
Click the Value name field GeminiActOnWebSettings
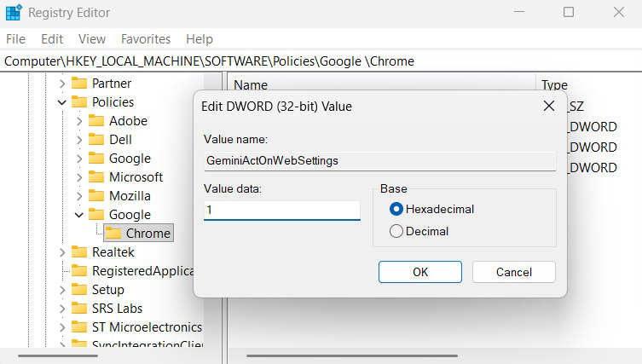pos(380,160)
